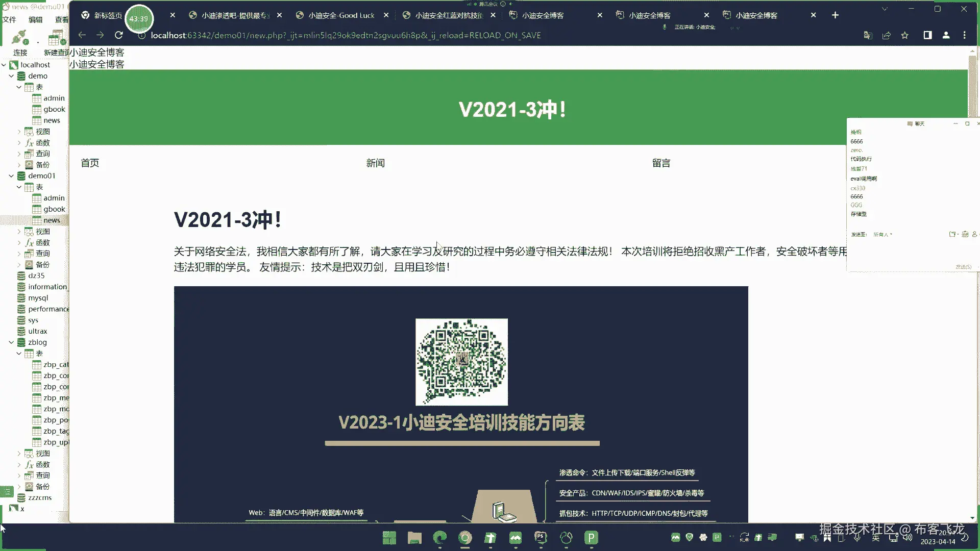Image resolution: width=980 pixels, height=551 pixels.
Task: Click the Navicat 连接 connection icon
Action: [20, 39]
